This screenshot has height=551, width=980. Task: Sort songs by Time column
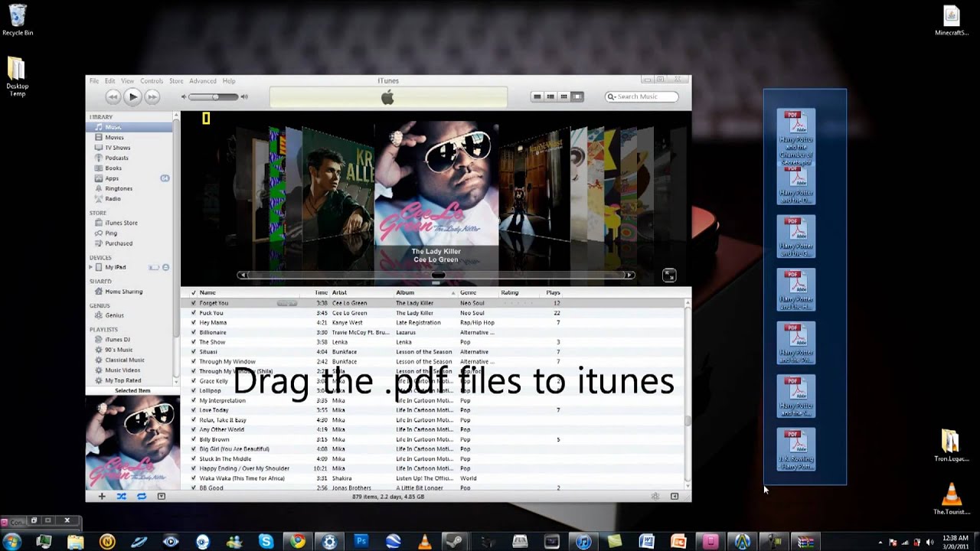(322, 292)
